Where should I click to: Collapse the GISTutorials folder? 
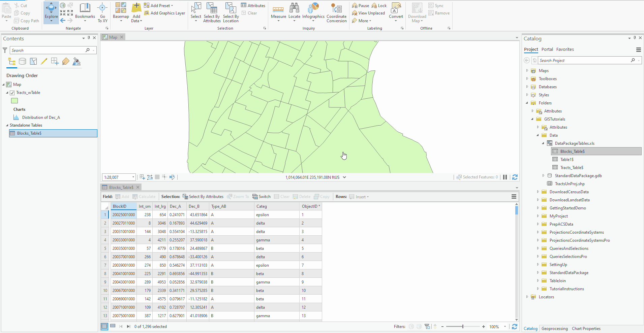[x=532, y=119]
